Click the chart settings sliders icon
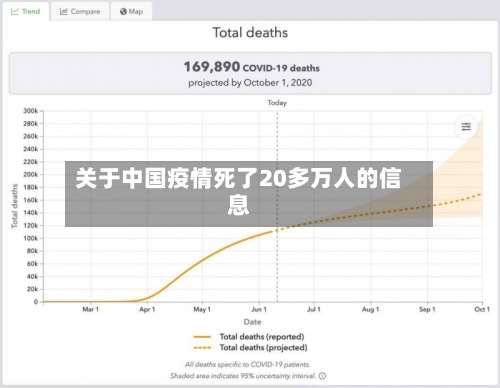The height and width of the screenshot is (388, 500). point(466,127)
